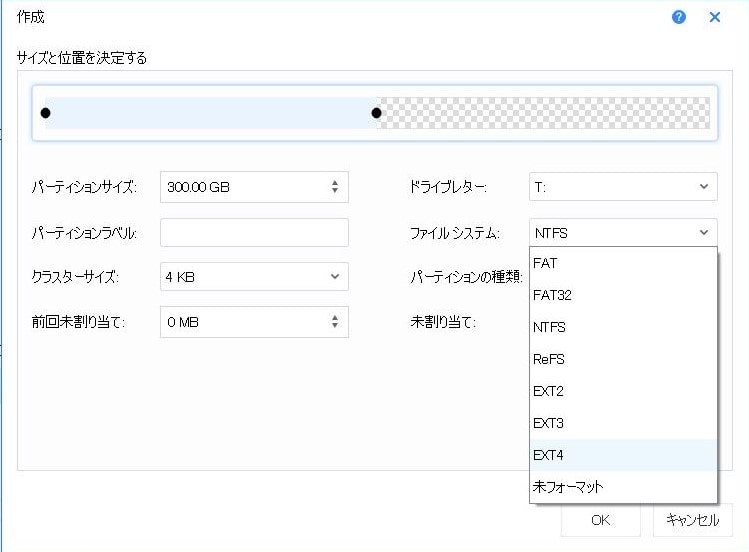Increase partition size with the up arrow
749x552 pixels.
pos(335,182)
